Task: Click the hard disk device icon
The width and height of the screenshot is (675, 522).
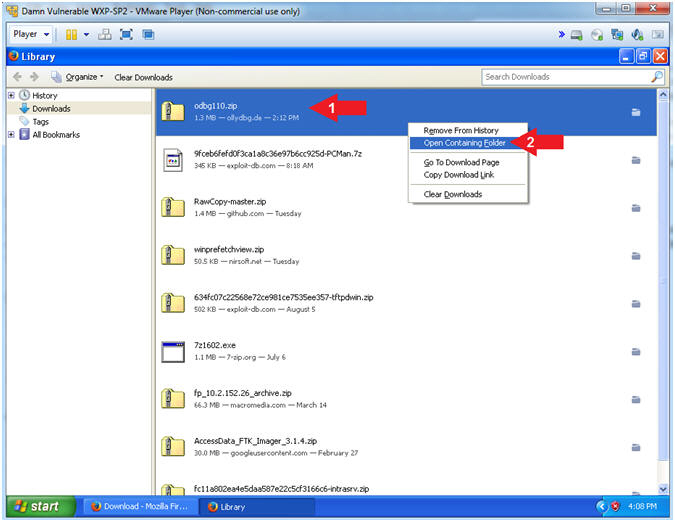Action: coord(576,35)
